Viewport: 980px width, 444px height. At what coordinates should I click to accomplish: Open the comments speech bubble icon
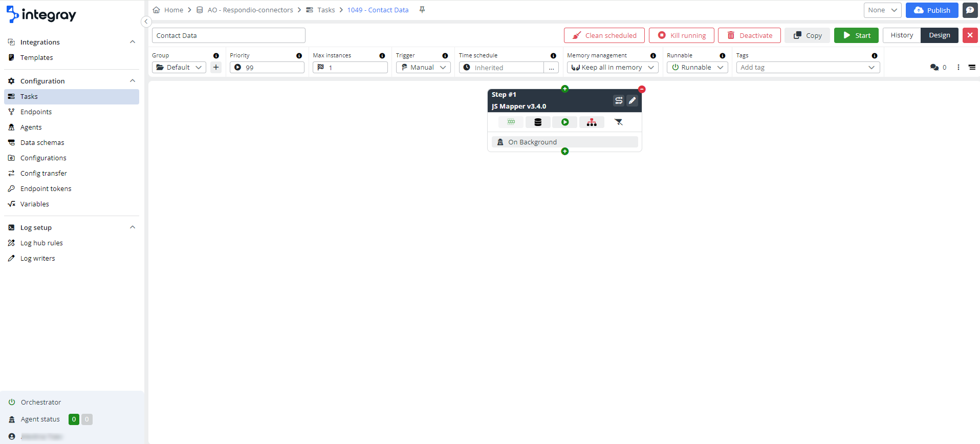[934, 68]
